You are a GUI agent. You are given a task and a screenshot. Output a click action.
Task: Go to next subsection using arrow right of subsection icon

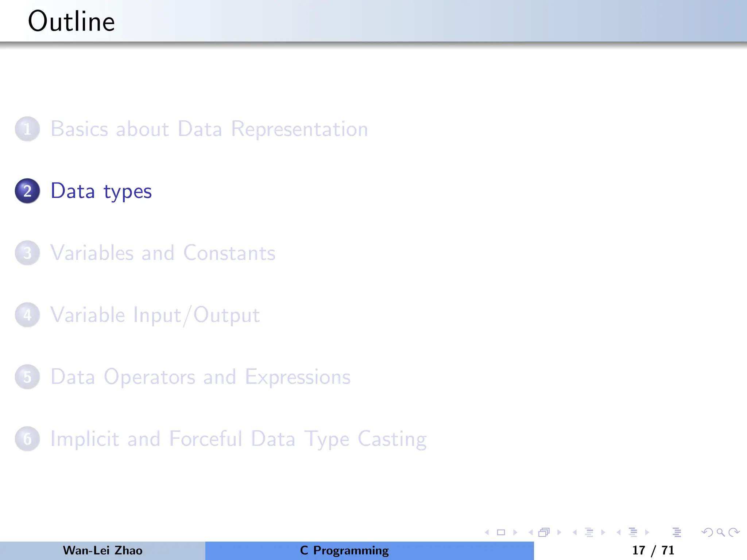coord(603,532)
